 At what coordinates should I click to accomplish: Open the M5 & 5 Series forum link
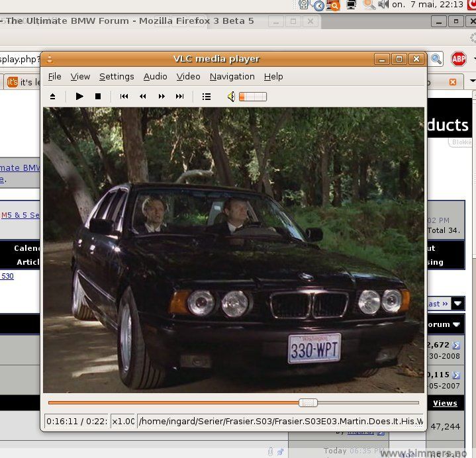pyautogui.click(x=20, y=215)
